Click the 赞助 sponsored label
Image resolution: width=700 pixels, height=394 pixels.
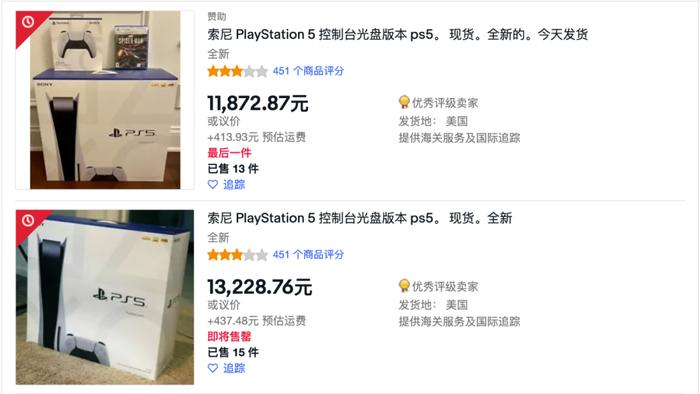(x=217, y=17)
